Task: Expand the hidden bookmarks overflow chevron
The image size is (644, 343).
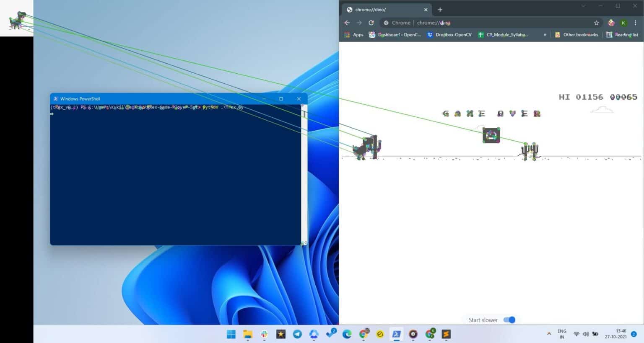Action: coord(545,35)
